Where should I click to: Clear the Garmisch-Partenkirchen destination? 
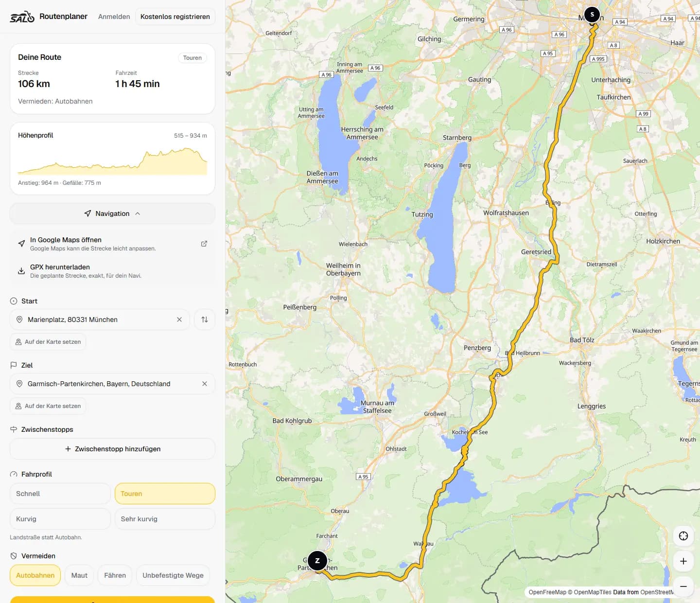(205, 384)
